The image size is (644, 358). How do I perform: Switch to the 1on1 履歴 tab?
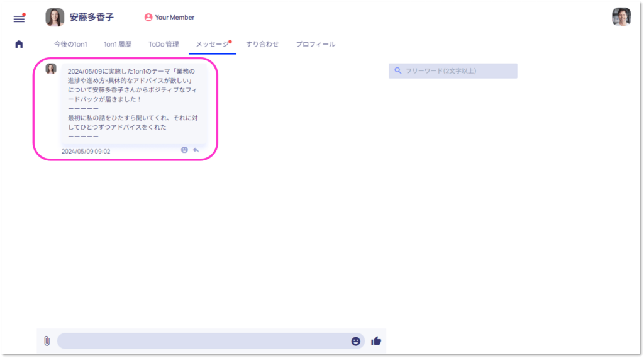point(118,44)
